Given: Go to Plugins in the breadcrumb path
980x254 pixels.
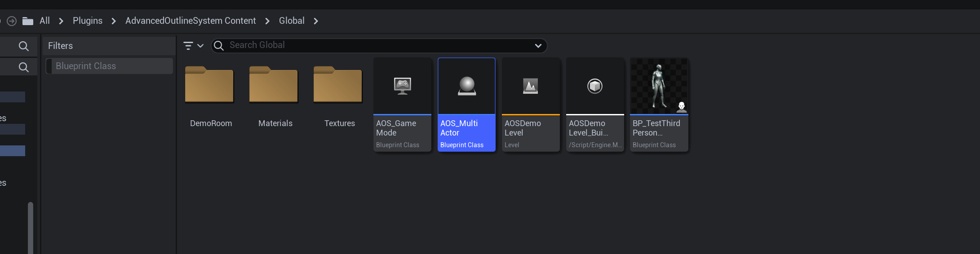Looking at the screenshot, I should coord(88,21).
